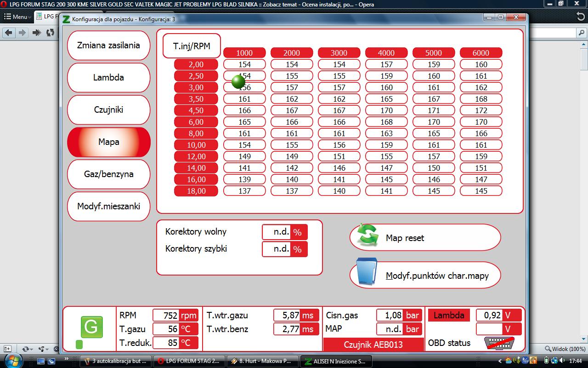Image resolution: width=588 pixels, height=368 pixels.
Task: Switch to '3 autokalibracja but' taskbar window
Action: coord(115,361)
